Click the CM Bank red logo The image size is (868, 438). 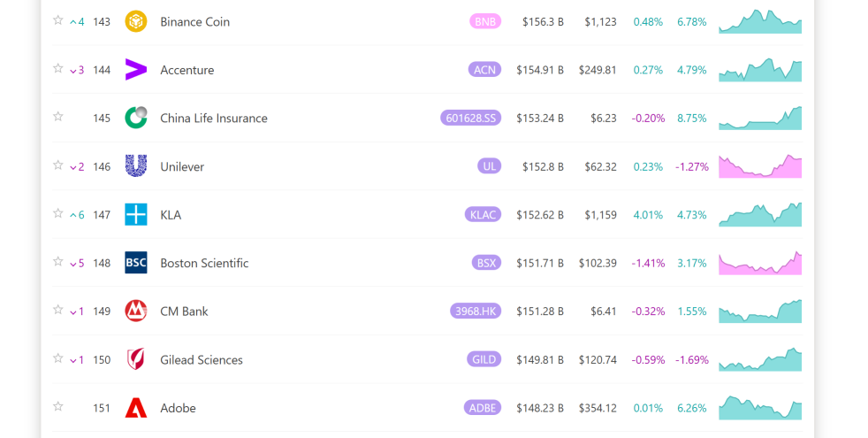(135, 311)
